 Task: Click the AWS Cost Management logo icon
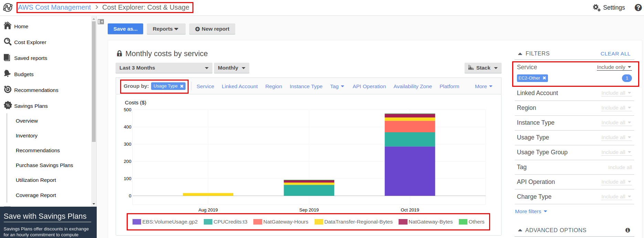(8, 7)
